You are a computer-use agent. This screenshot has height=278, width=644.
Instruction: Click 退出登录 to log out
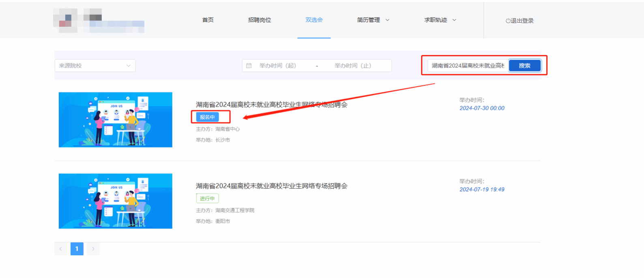point(519,21)
